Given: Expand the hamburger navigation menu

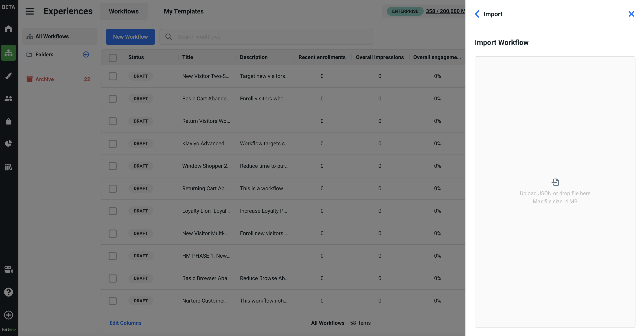Looking at the screenshot, I should point(29,11).
